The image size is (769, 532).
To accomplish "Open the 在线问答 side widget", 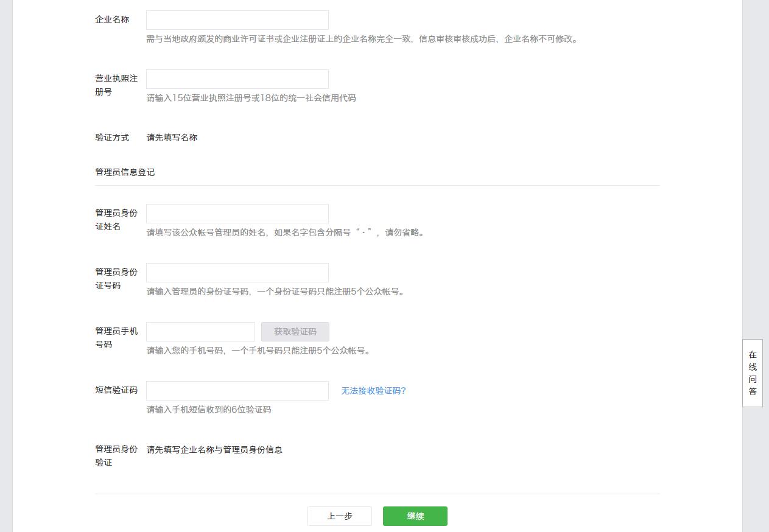I will 753,373.
